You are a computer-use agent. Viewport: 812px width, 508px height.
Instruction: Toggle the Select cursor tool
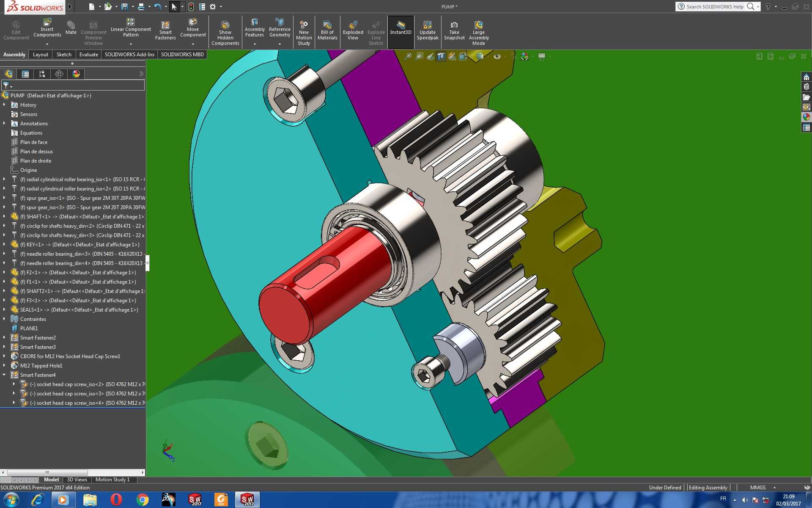point(174,7)
